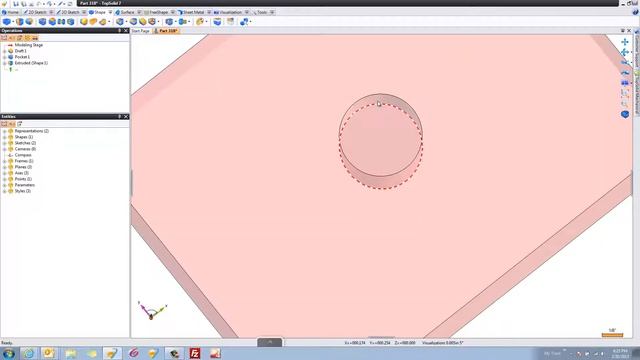Click the dark blue cube view icon

pyautogui.click(x=625, y=114)
